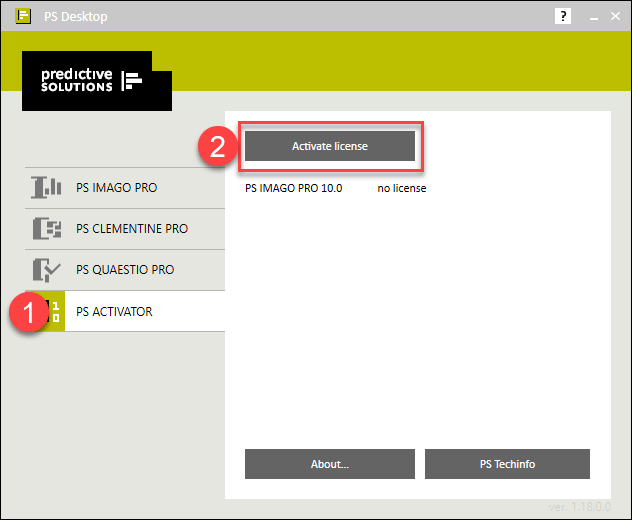Click the "no license" status text

pyautogui.click(x=402, y=188)
